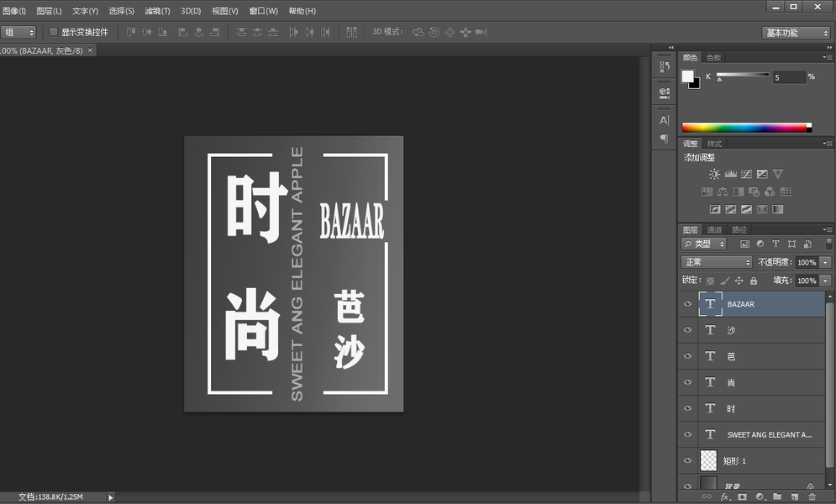Click the link layers icon
The image size is (836, 504).
tap(707, 496)
